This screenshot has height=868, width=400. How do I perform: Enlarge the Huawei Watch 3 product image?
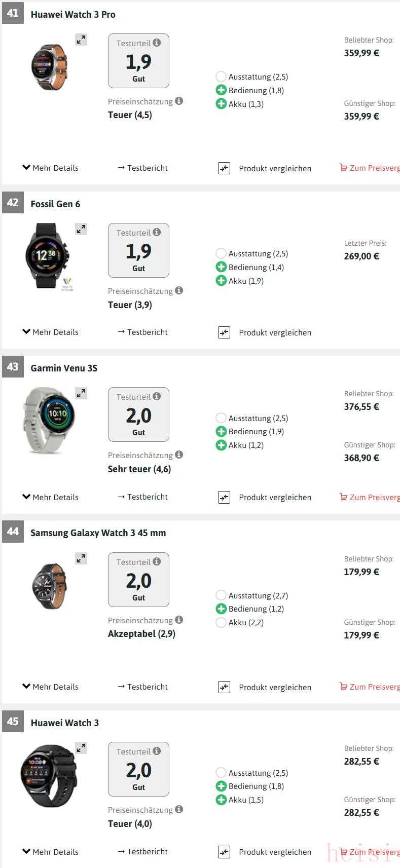pos(81,748)
